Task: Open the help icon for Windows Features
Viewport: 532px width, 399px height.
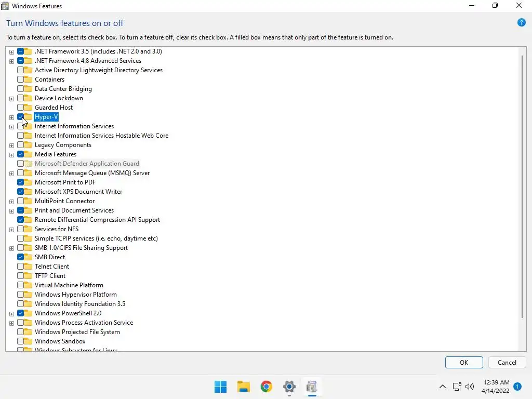Action: pyautogui.click(x=521, y=23)
